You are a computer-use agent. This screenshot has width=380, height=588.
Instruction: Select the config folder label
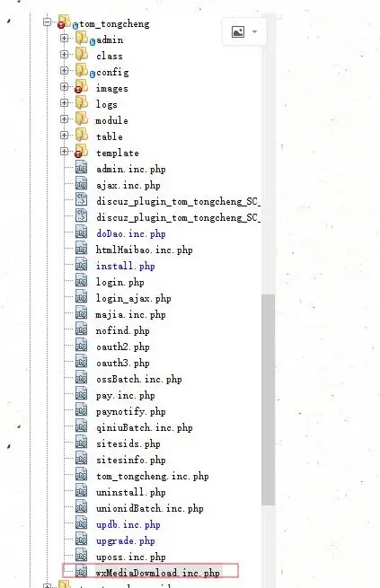pyautogui.click(x=112, y=73)
